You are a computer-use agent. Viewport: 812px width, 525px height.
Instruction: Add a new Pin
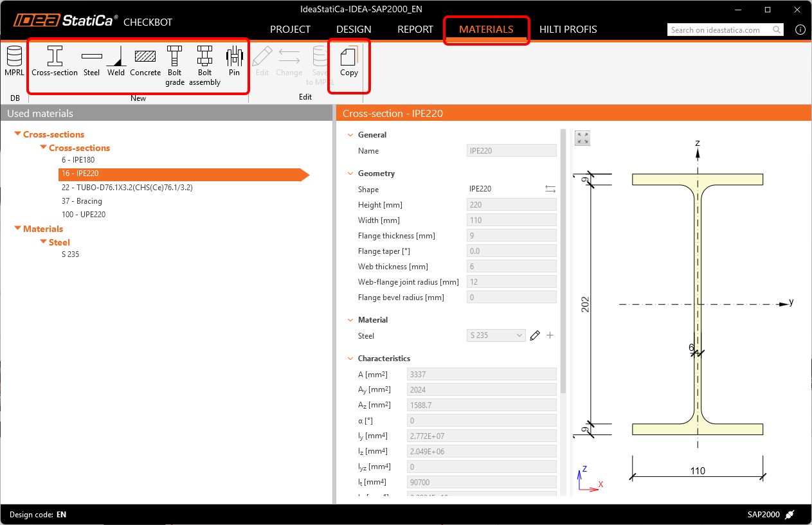[x=234, y=62]
